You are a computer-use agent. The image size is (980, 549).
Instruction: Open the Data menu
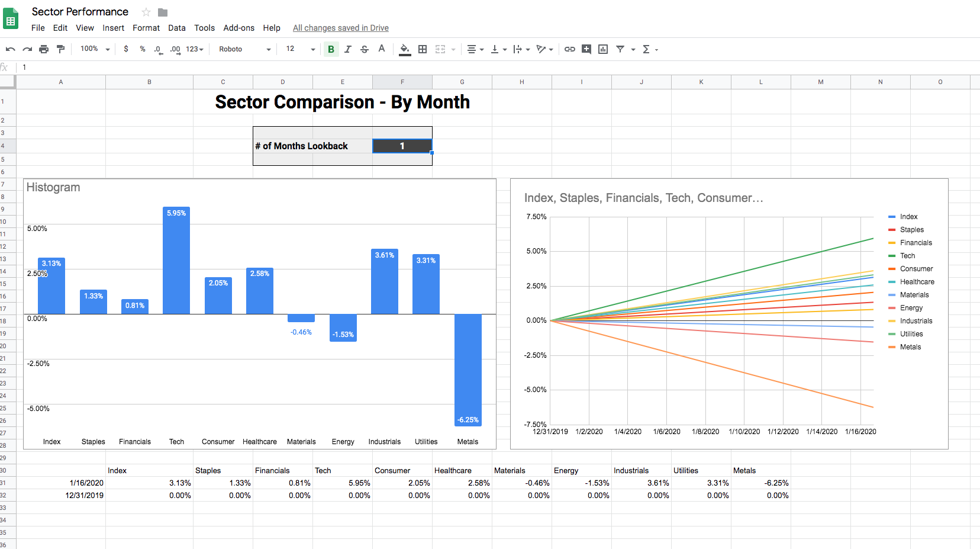click(x=177, y=28)
